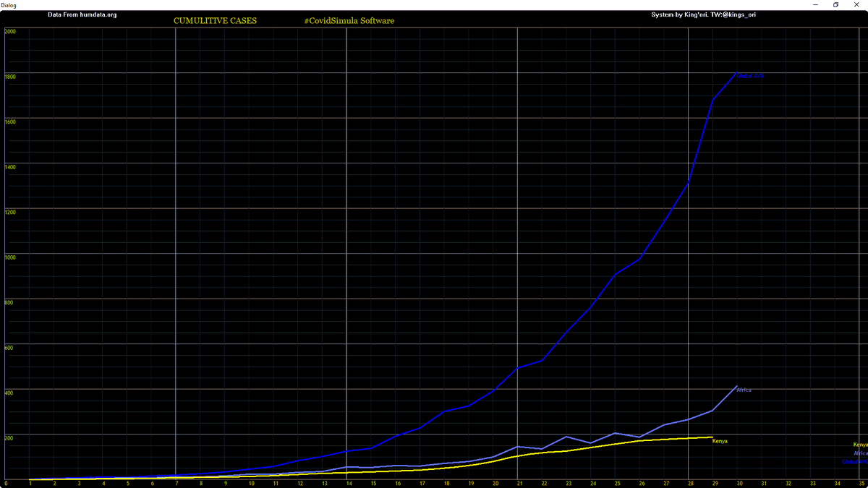The width and height of the screenshot is (868, 488).
Task: Click the '33' x-axis day label
Action: [x=812, y=483]
